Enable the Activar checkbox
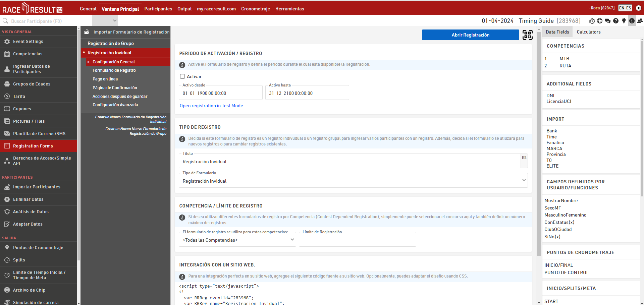The image size is (644, 305). (x=182, y=76)
